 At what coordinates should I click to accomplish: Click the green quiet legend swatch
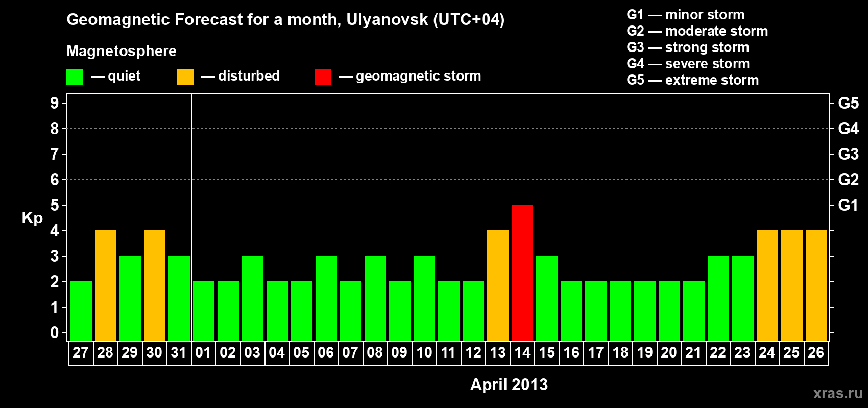(75, 77)
